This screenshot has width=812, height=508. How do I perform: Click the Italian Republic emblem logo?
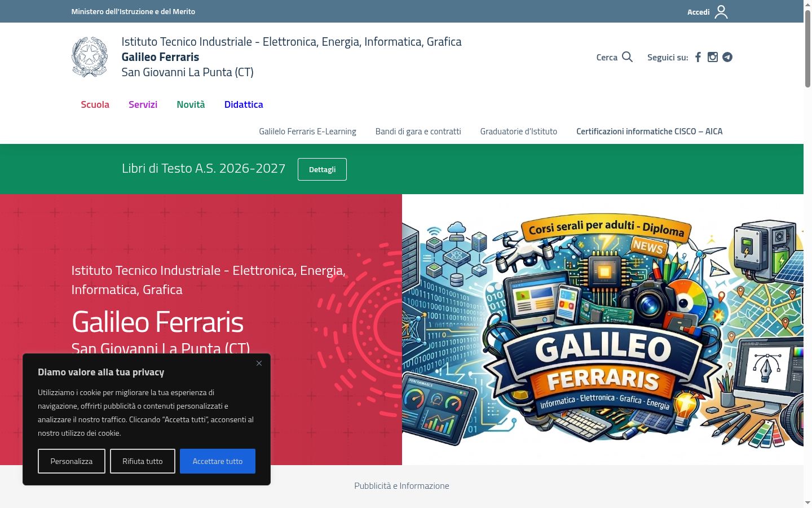click(90, 57)
